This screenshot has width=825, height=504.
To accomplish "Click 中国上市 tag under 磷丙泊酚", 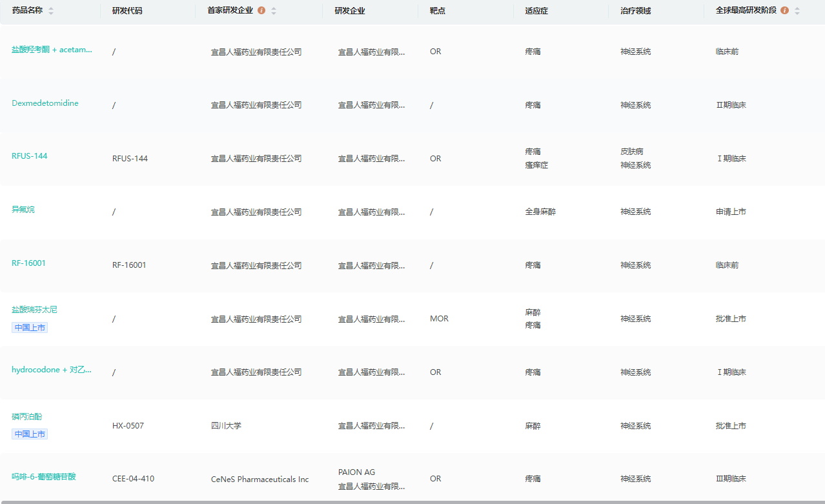I will point(30,434).
